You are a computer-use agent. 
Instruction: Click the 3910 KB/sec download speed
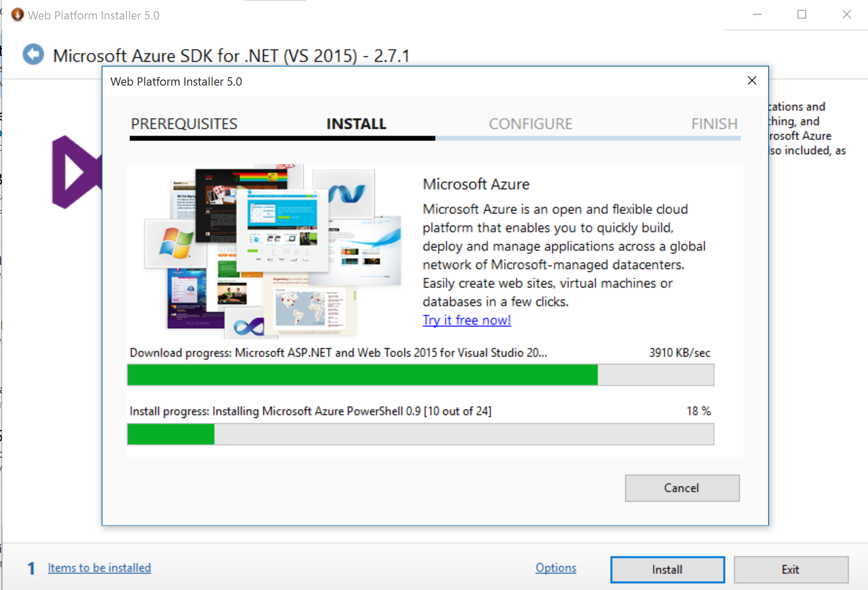(679, 353)
